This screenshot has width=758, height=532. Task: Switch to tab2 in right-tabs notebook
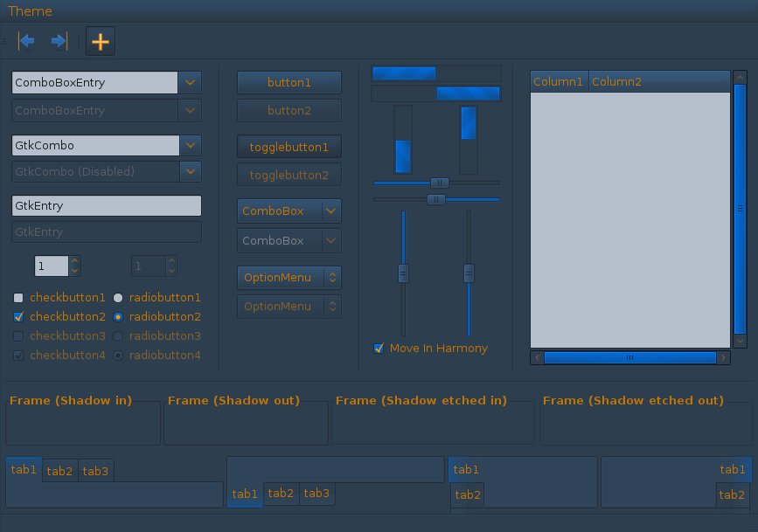pyautogui.click(x=732, y=494)
